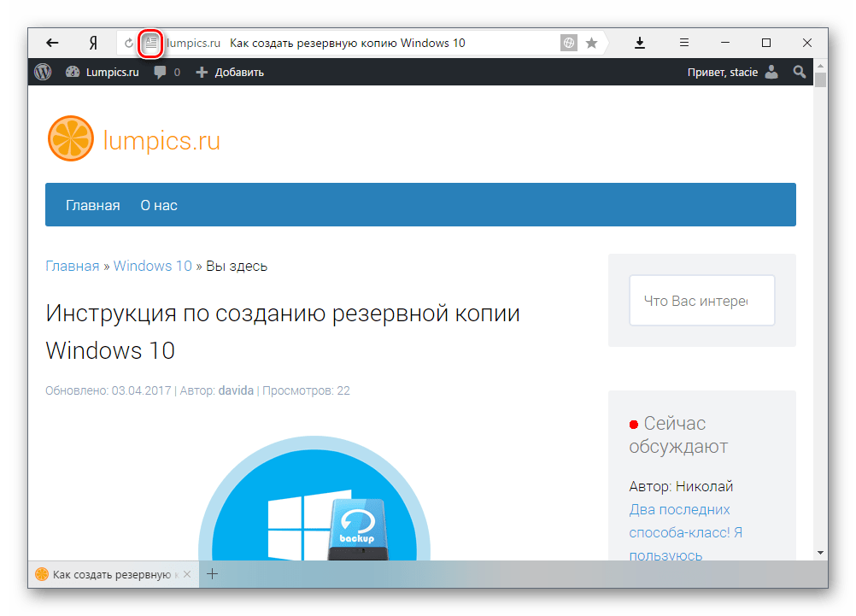The width and height of the screenshot is (856, 616).
Task: Open the Yandex home button
Action: pyautogui.click(x=92, y=43)
